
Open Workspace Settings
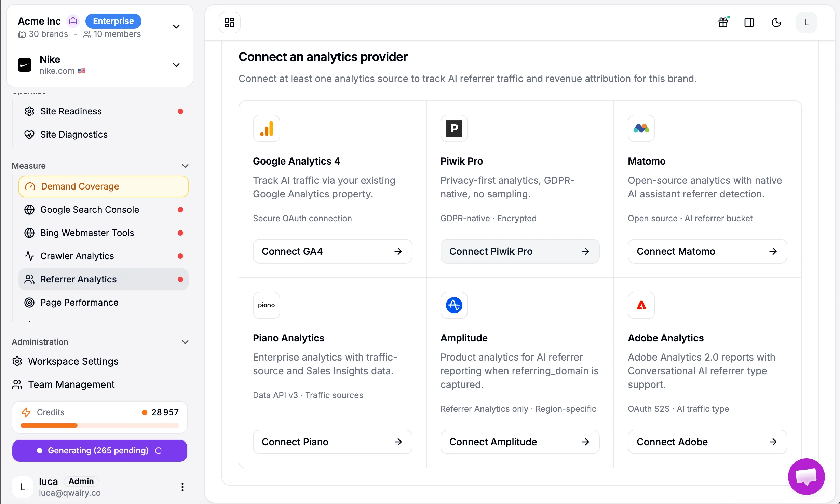[x=100, y=361]
